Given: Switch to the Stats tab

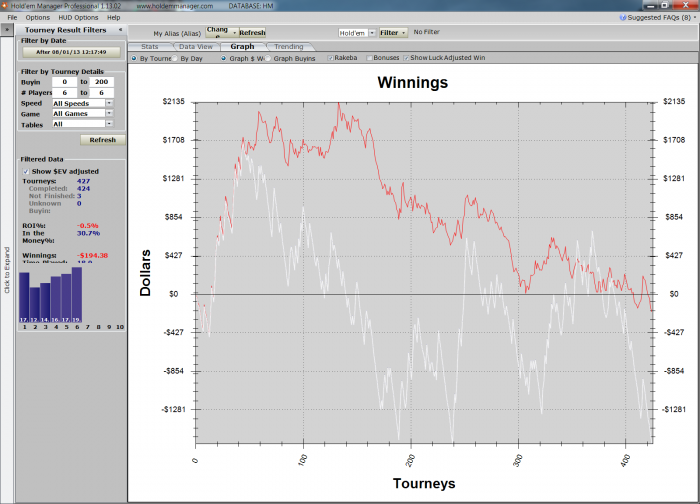Looking at the screenshot, I should [x=150, y=46].
